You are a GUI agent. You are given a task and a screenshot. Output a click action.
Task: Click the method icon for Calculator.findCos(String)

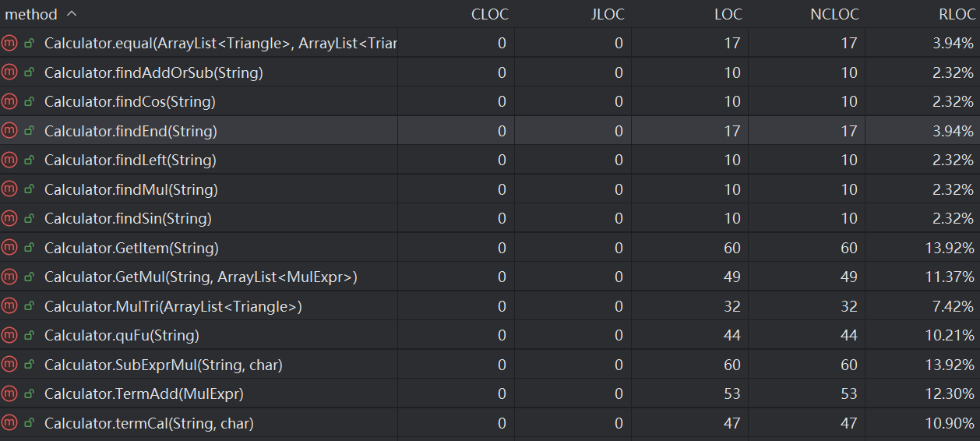(9, 101)
